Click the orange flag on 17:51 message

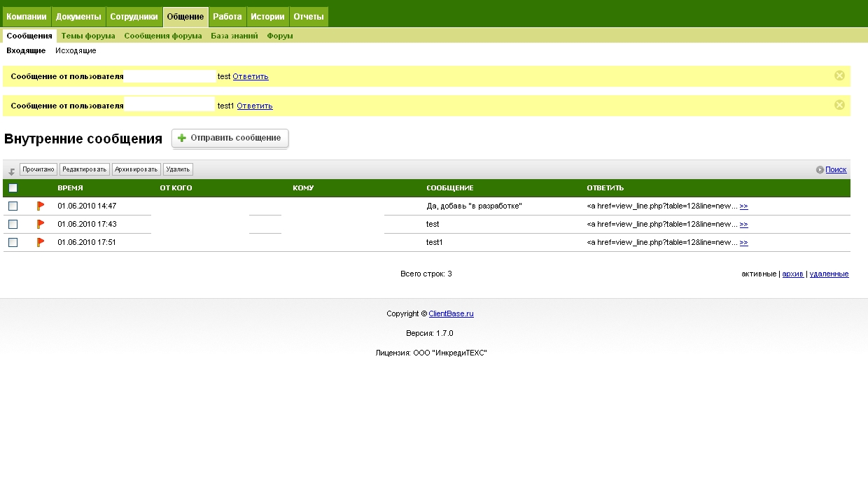(x=41, y=242)
